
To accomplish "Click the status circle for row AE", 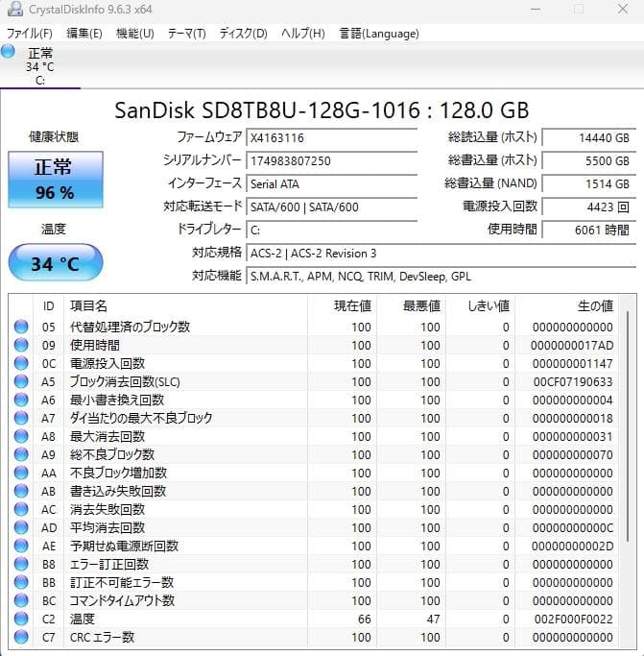I will pyautogui.click(x=21, y=546).
